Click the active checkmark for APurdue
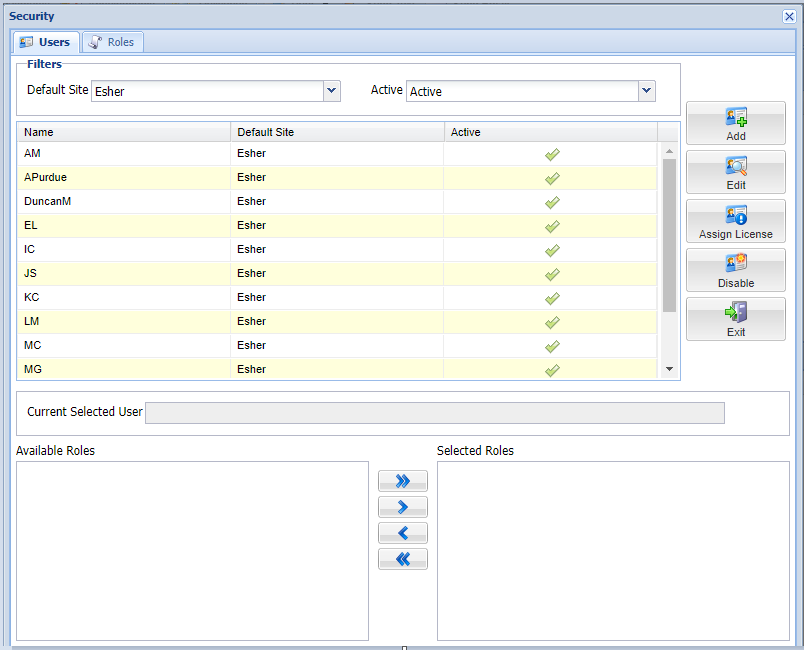The width and height of the screenshot is (804, 650). coord(552,178)
